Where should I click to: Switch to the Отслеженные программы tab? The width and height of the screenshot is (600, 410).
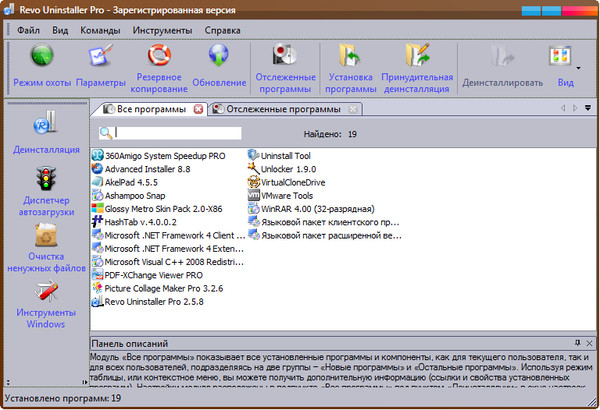click(x=284, y=108)
